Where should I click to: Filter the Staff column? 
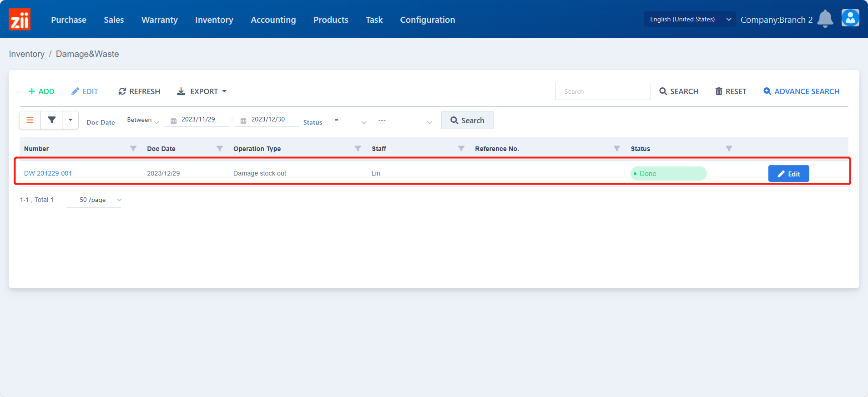pos(461,149)
